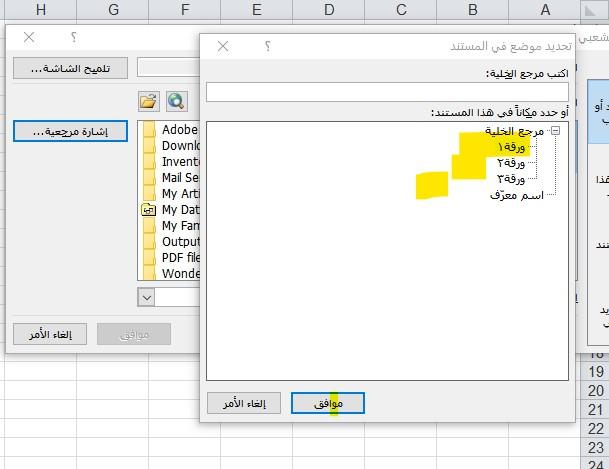Choose ورقة٣ sheet in the tree
This screenshot has width=609, height=469.
point(510,179)
